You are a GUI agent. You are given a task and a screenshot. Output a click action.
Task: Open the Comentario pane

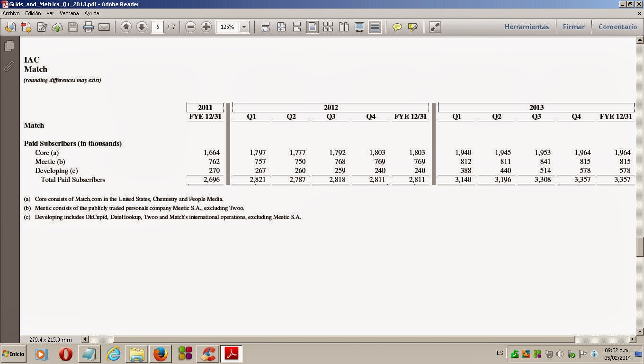tap(617, 27)
